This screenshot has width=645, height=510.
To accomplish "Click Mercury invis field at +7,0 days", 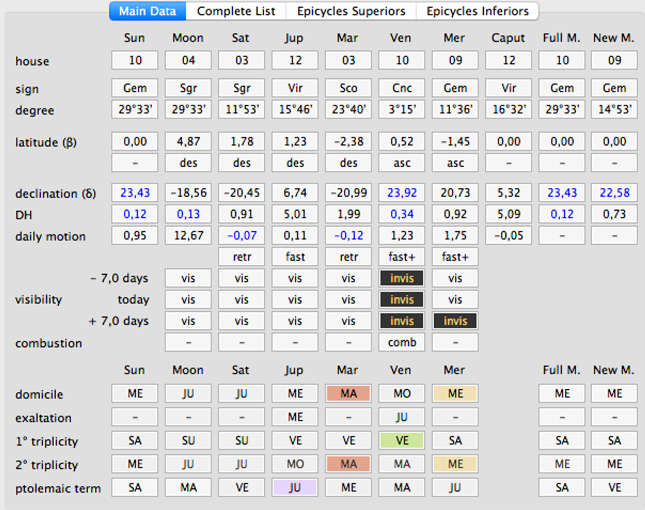I will click(455, 320).
